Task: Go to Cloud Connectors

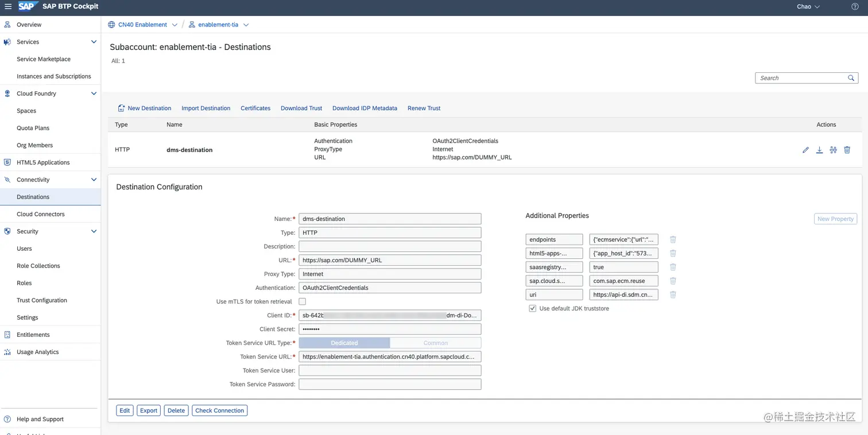Action: tap(41, 214)
